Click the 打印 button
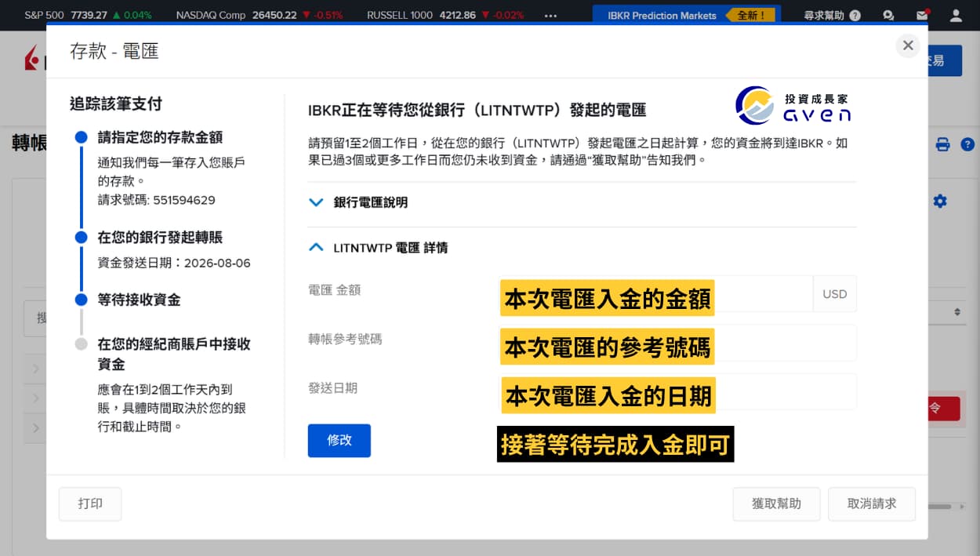 coord(90,504)
